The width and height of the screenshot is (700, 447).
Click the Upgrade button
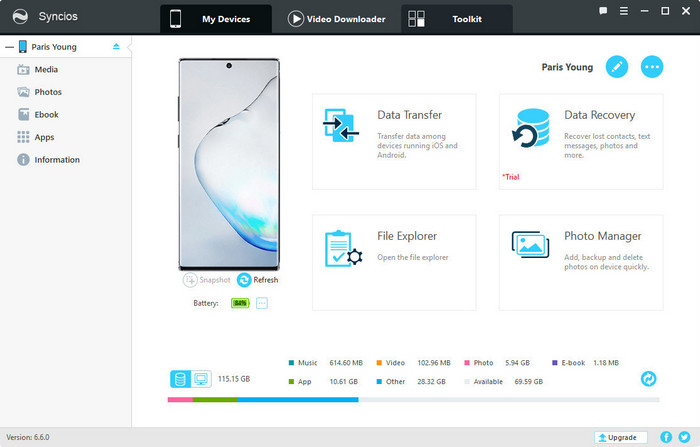(x=621, y=437)
